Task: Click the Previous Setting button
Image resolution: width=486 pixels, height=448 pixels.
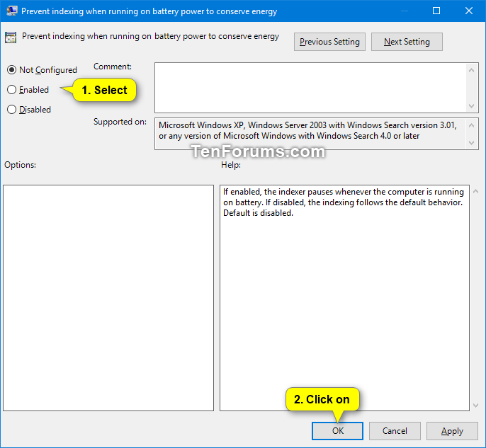Action: point(329,42)
